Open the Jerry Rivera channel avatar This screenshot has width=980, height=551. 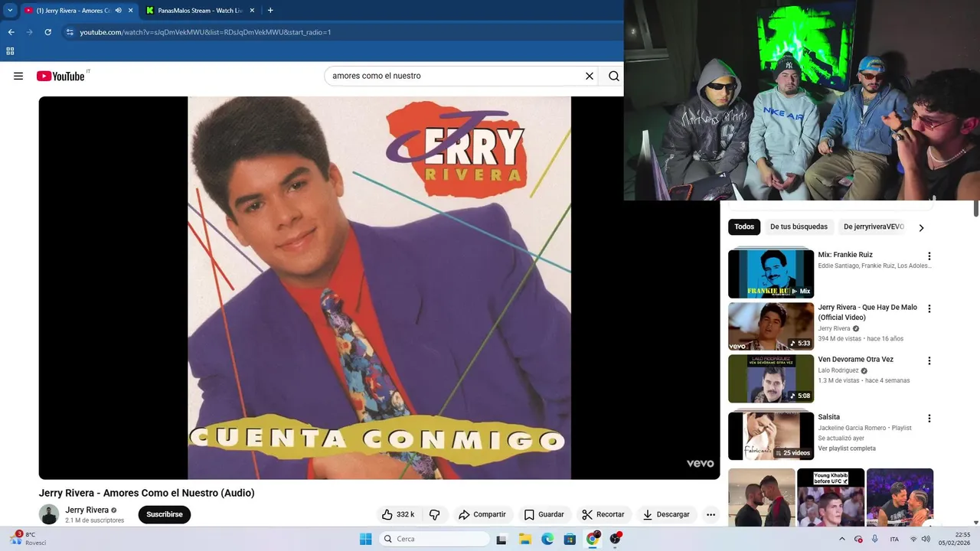click(x=49, y=514)
